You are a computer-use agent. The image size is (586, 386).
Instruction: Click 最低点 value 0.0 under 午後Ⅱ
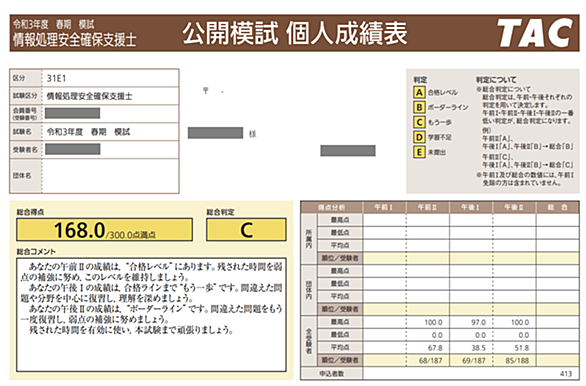pos(524,335)
